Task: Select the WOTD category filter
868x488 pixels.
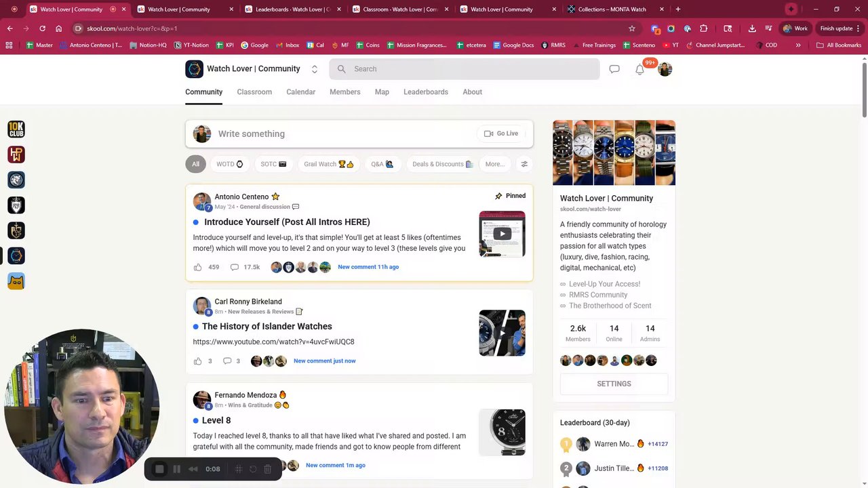Action: pyautogui.click(x=229, y=164)
